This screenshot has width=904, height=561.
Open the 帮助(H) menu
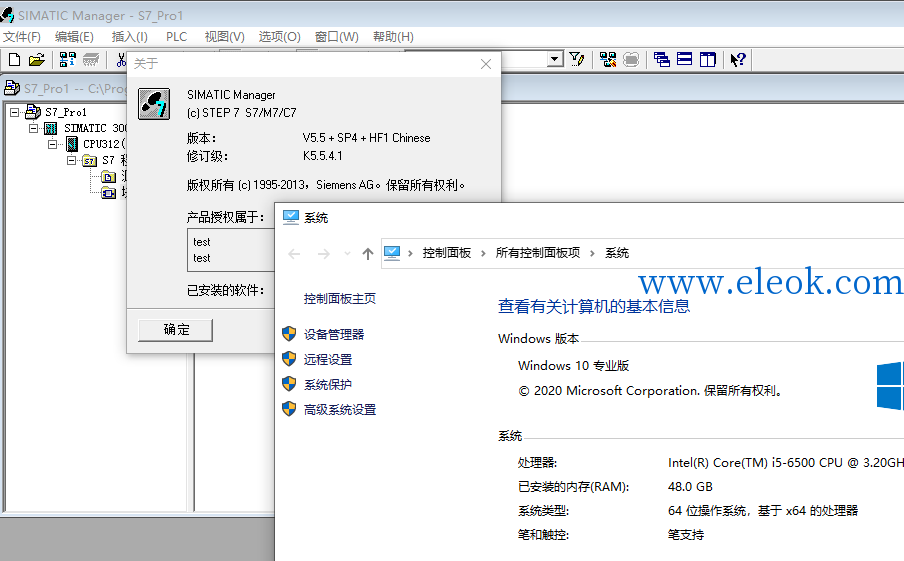pos(393,37)
